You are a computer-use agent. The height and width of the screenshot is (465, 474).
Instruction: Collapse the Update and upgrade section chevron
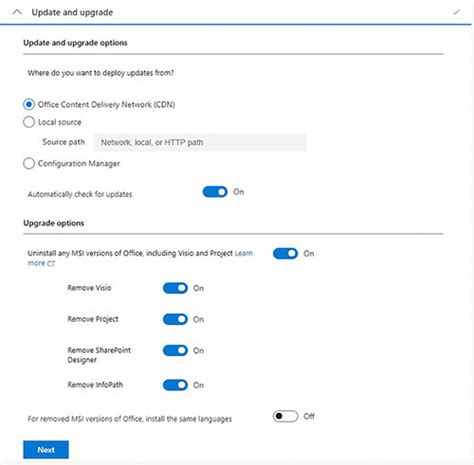point(17,13)
